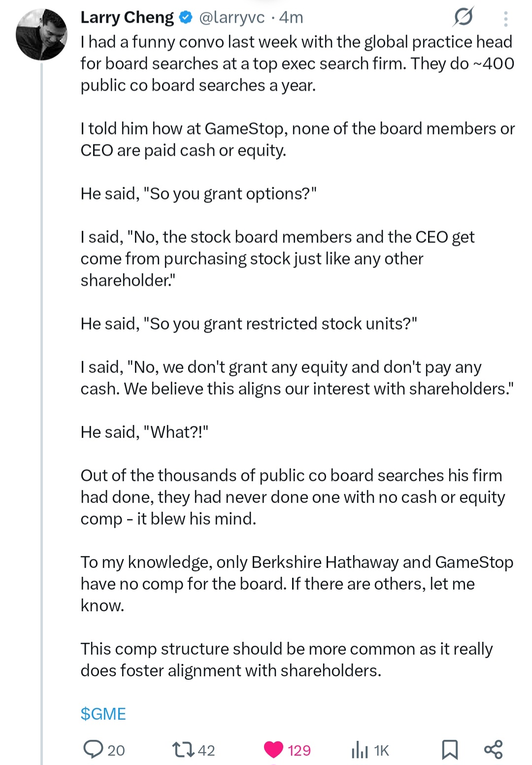Open the Grok icon on the post
This screenshot has width=532, height=765.
[464, 17]
